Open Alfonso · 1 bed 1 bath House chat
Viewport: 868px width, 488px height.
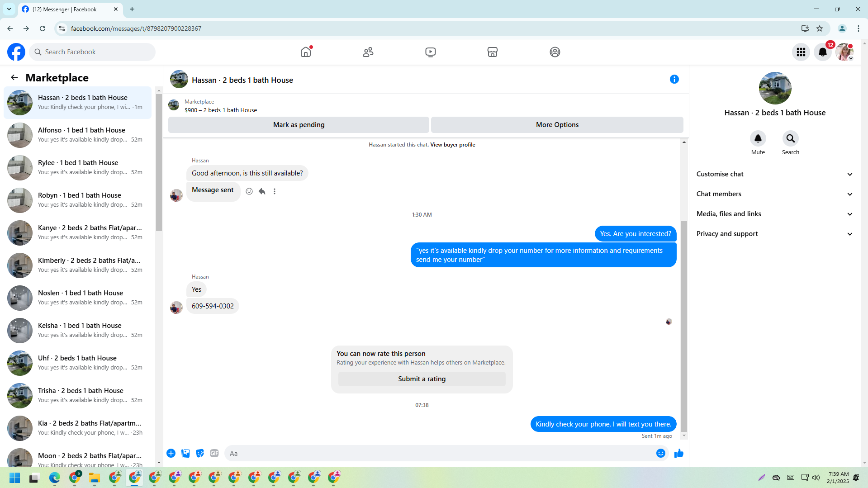[77, 135]
